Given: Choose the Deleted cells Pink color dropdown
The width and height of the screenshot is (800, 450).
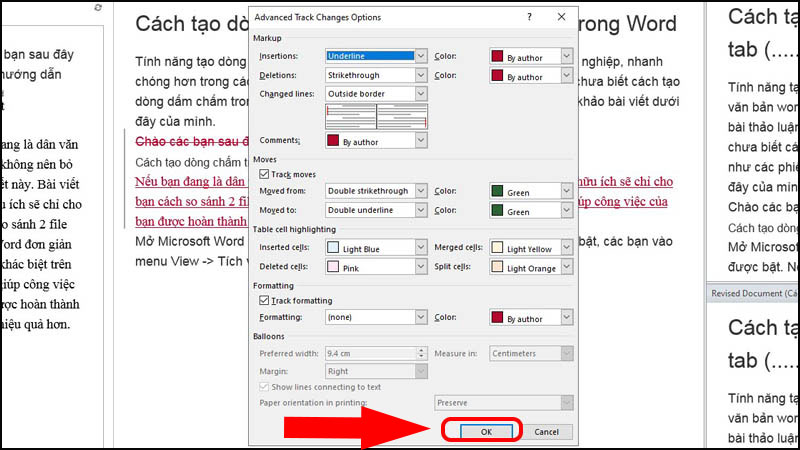Looking at the screenshot, I should pos(377,267).
